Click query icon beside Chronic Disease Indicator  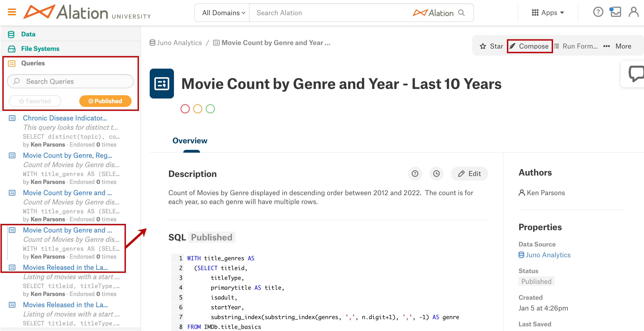coord(12,118)
